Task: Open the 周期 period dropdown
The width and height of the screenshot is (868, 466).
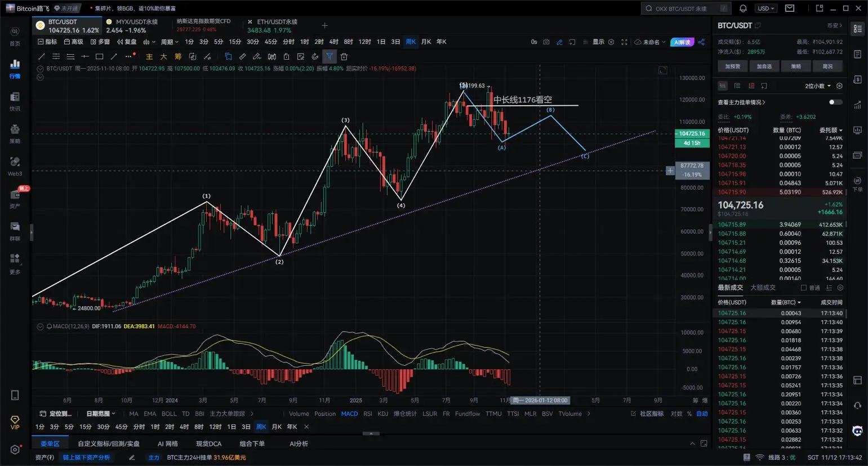Action: [170, 42]
